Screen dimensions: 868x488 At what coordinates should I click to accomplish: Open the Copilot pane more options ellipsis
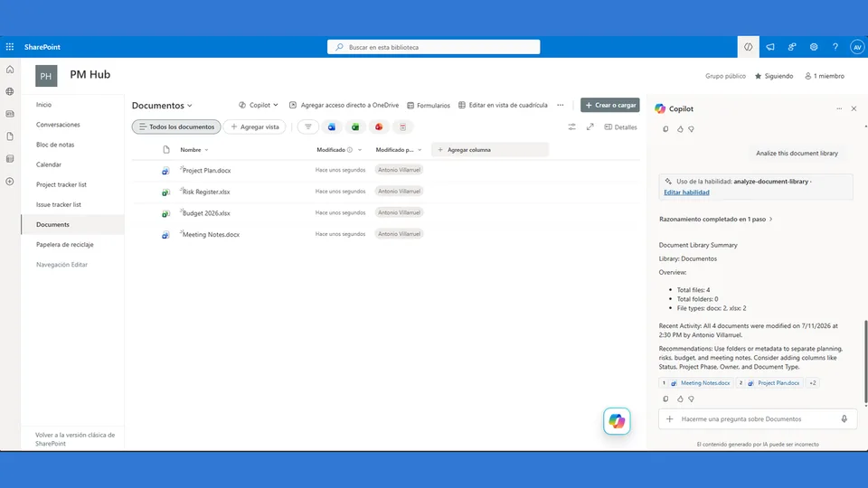tap(839, 109)
